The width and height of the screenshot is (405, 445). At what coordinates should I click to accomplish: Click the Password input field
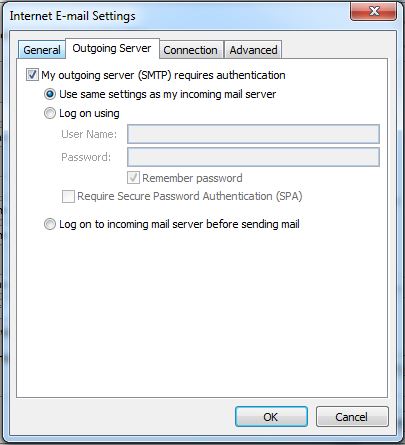(x=253, y=157)
